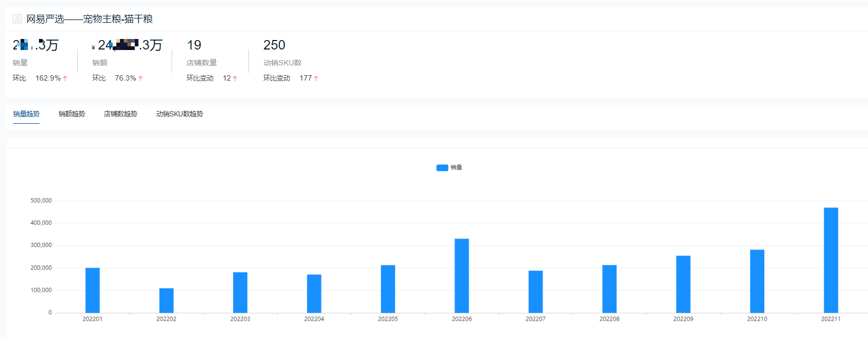Image resolution: width=868 pixels, height=337 pixels.
Task: Click the 202209 x-axis label
Action: (x=683, y=319)
